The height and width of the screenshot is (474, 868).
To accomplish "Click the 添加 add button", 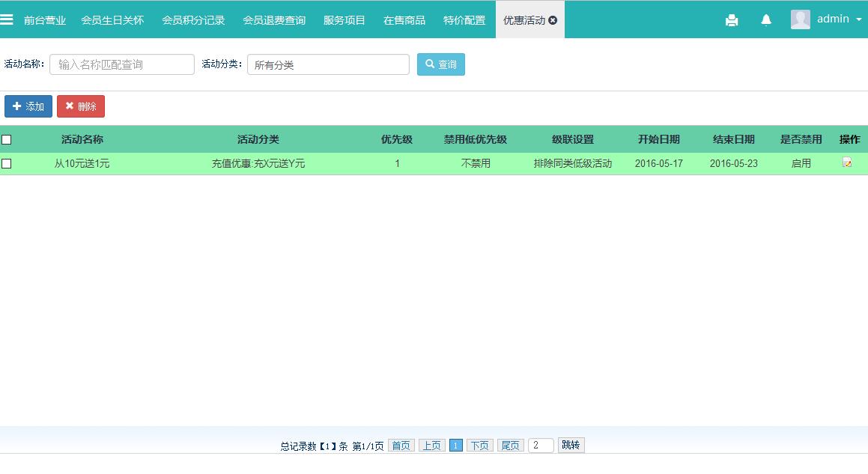I will pos(28,106).
